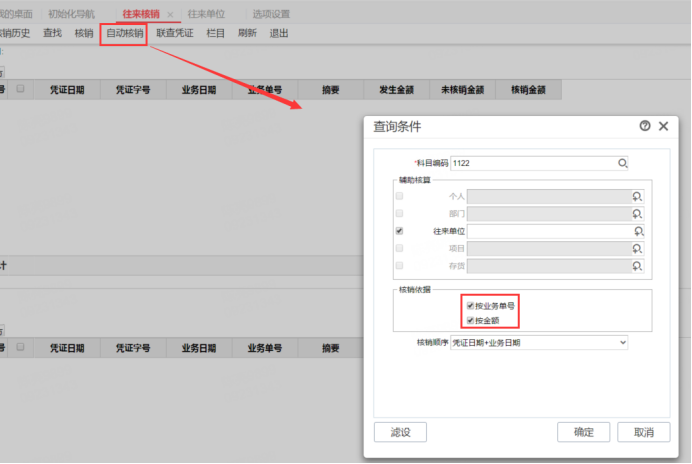Image resolution: width=692 pixels, height=464 pixels.
Task: Close the 查询条件 dialog with X
Action: [663, 126]
